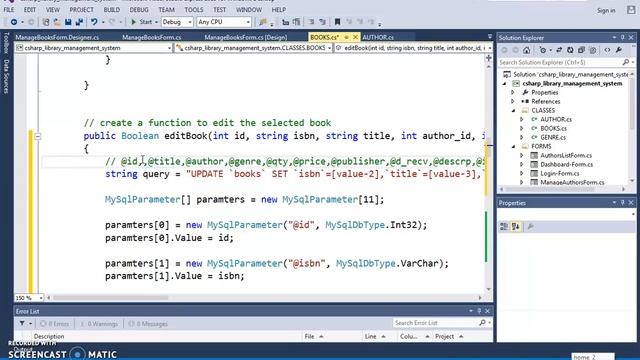Pin the BOOKS.cs tab
The width and height of the screenshot is (640, 360).
click(347, 37)
